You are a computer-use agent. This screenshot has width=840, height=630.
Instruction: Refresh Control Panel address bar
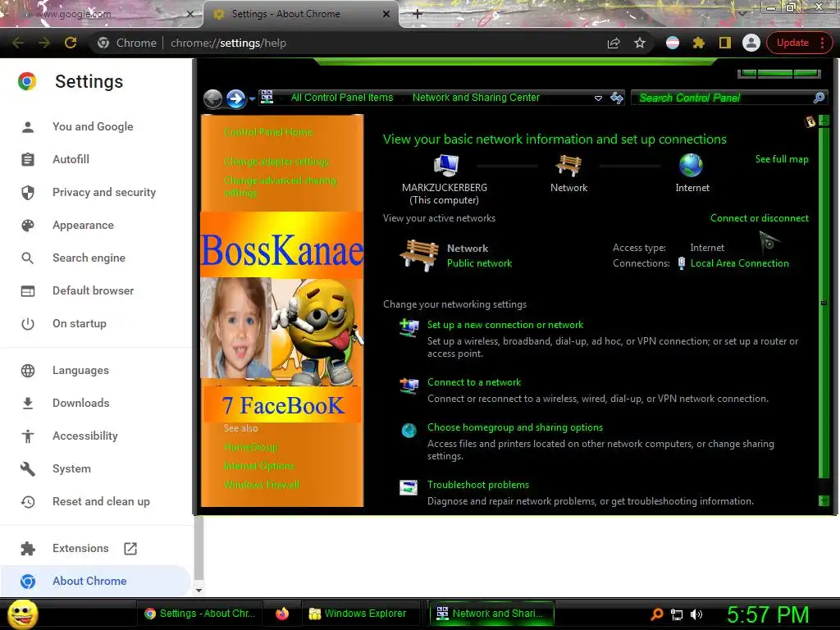pyautogui.click(x=617, y=98)
